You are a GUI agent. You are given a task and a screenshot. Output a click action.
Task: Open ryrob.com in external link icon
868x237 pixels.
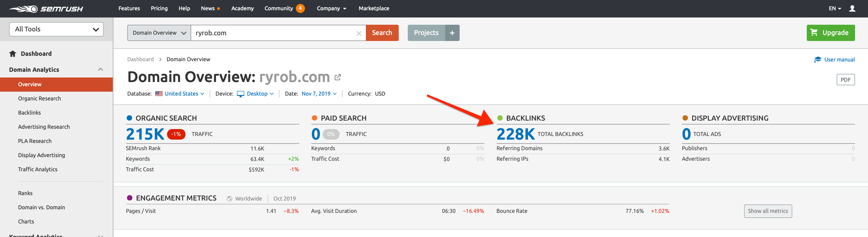337,77
